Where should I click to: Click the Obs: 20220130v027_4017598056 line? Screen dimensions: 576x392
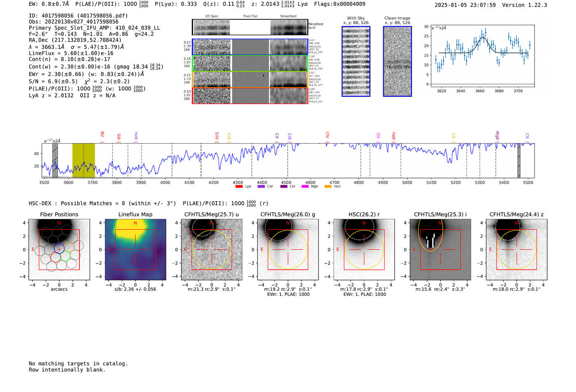(x=74, y=22)
